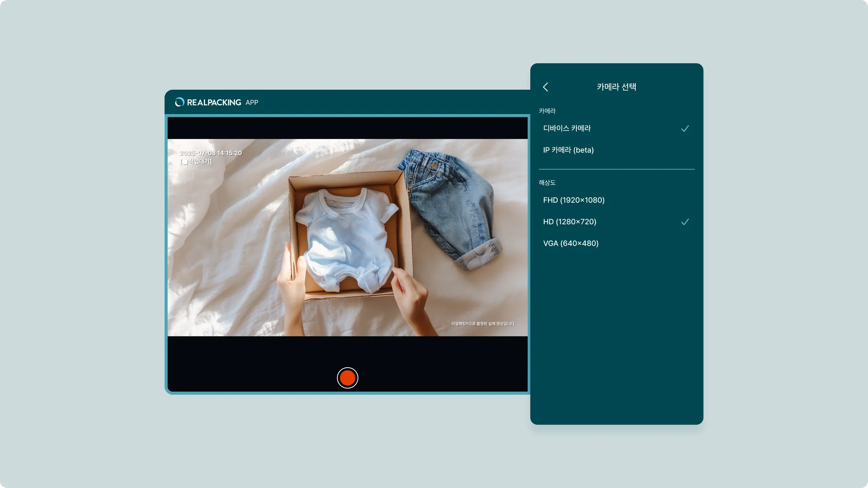Switch resolution to VGA (640×480)
The width and height of the screenshot is (868, 488).
(x=570, y=243)
